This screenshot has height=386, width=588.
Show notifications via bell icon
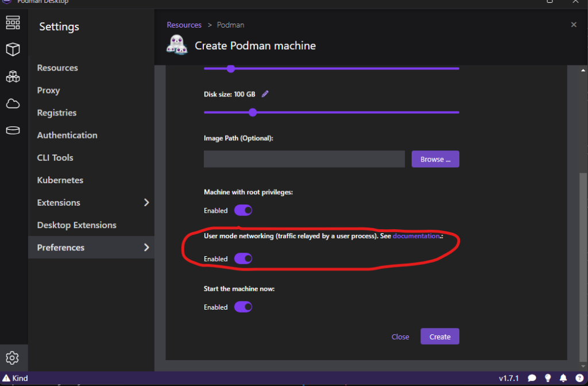point(564,378)
